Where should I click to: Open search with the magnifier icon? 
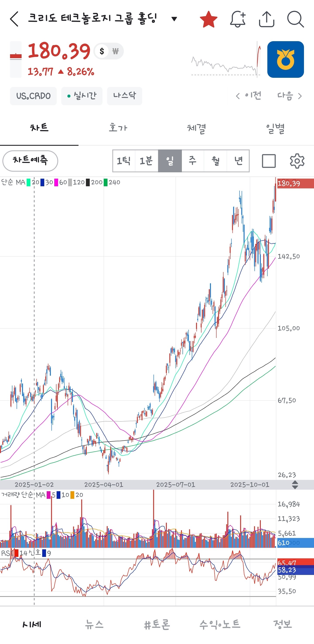tap(295, 19)
